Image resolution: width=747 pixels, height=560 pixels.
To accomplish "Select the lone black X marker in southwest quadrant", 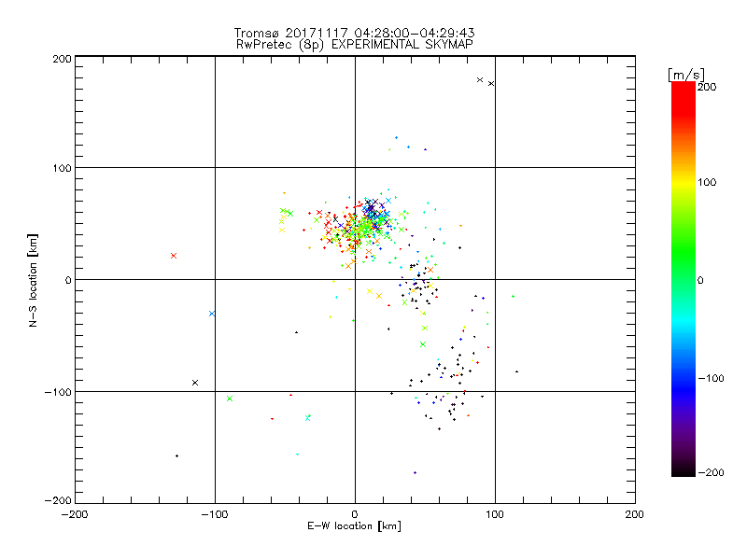I will 195,383.
